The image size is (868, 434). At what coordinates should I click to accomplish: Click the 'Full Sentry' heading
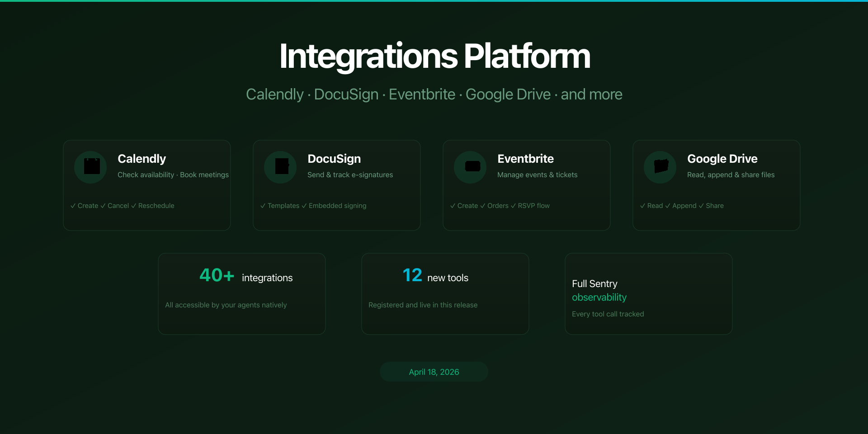(594, 284)
